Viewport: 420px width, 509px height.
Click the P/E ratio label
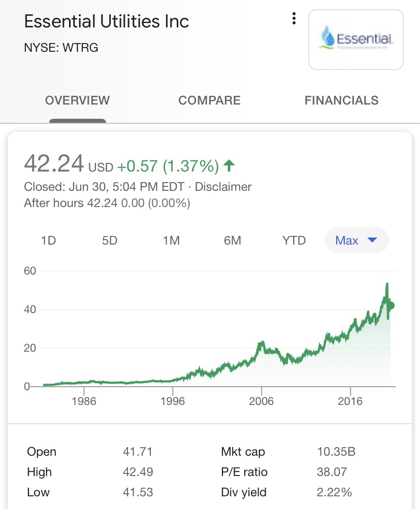[x=244, y=472]
